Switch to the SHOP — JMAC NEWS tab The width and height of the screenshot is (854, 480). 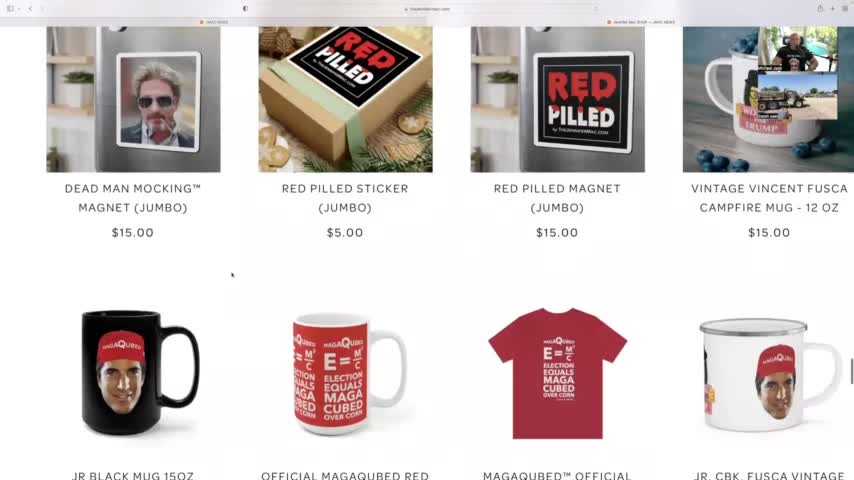pos(640,22)
